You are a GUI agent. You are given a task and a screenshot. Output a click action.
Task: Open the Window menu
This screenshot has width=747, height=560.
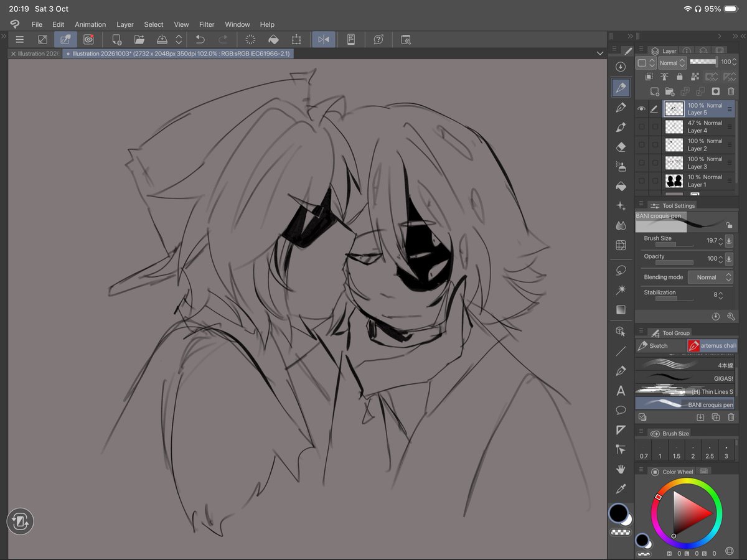pyautogui.click(x=237, y=24)
